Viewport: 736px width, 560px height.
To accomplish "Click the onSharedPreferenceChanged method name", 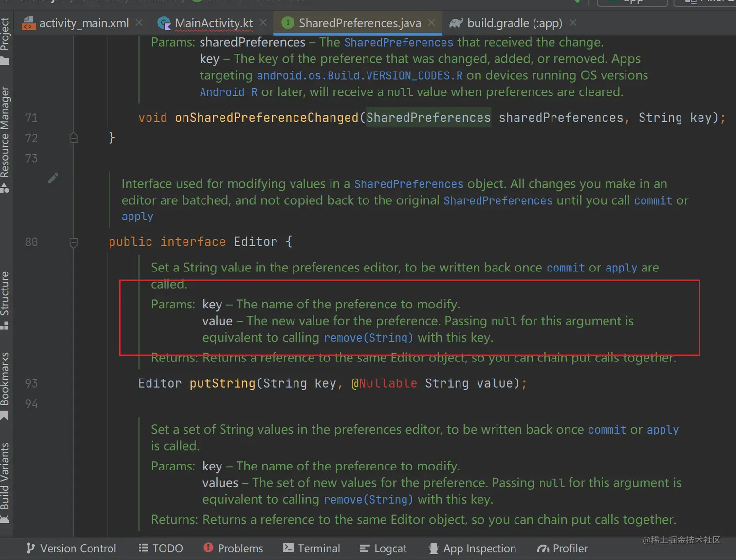I will 266,118.
